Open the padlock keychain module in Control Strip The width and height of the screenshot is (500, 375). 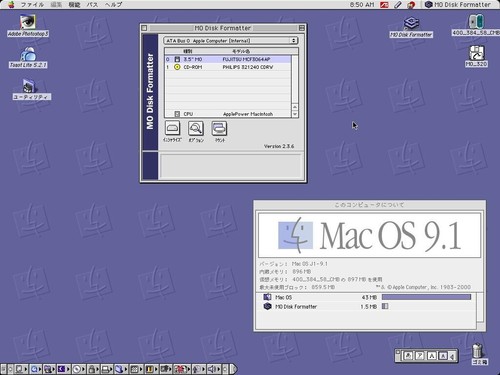coord(93,369)
